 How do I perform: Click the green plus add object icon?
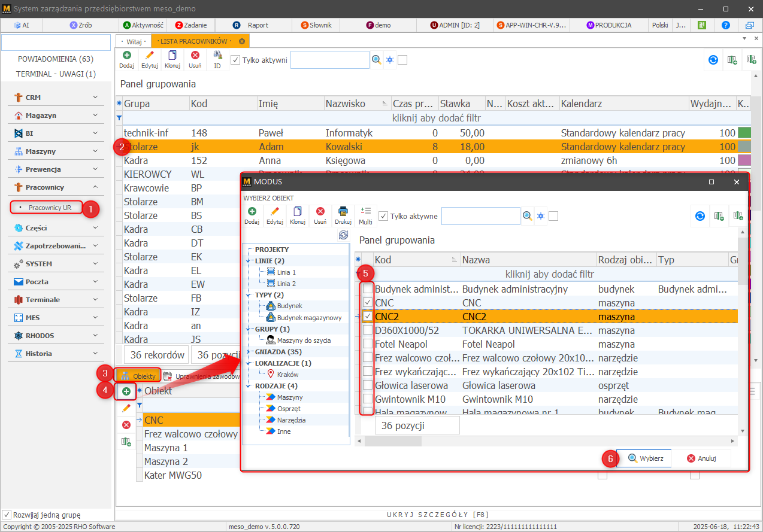(x=126, y=391)
